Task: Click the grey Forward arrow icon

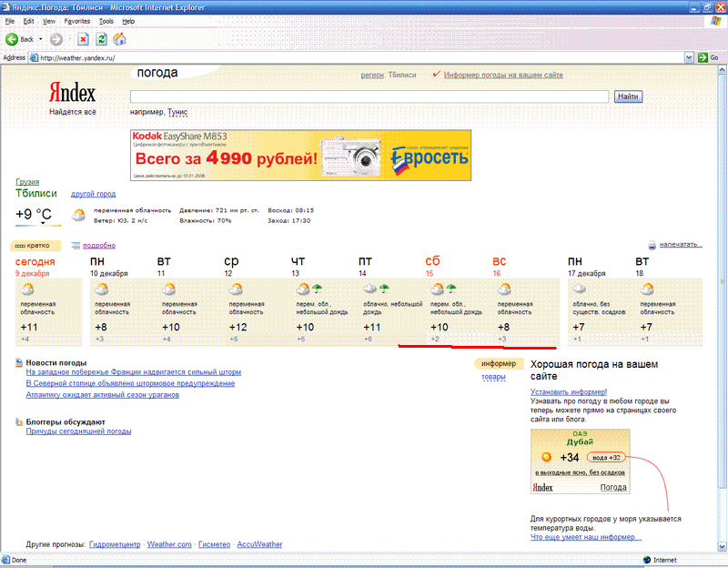Action: tap(56, 39)
